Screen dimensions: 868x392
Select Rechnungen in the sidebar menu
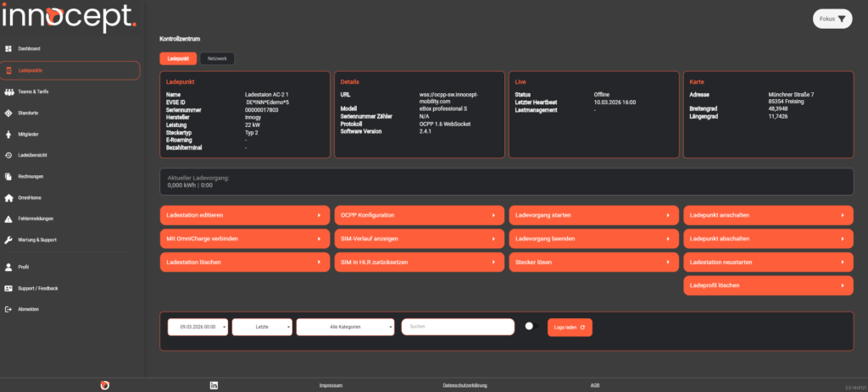pyautogui.click(x=31, y=176)
